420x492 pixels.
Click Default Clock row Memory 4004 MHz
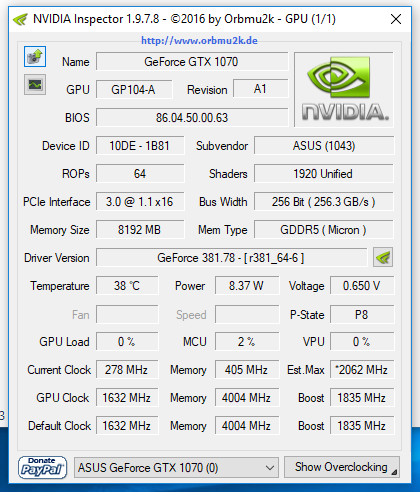[247, 425]
